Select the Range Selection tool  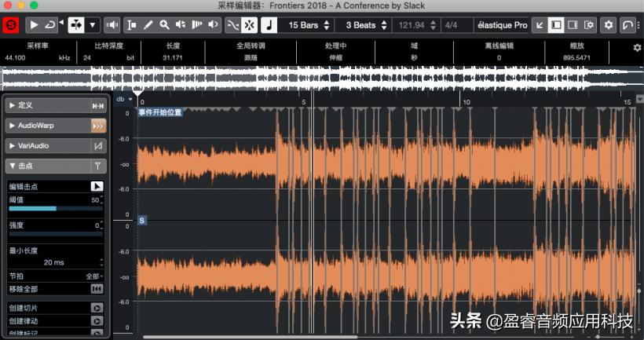coord(132,25)
